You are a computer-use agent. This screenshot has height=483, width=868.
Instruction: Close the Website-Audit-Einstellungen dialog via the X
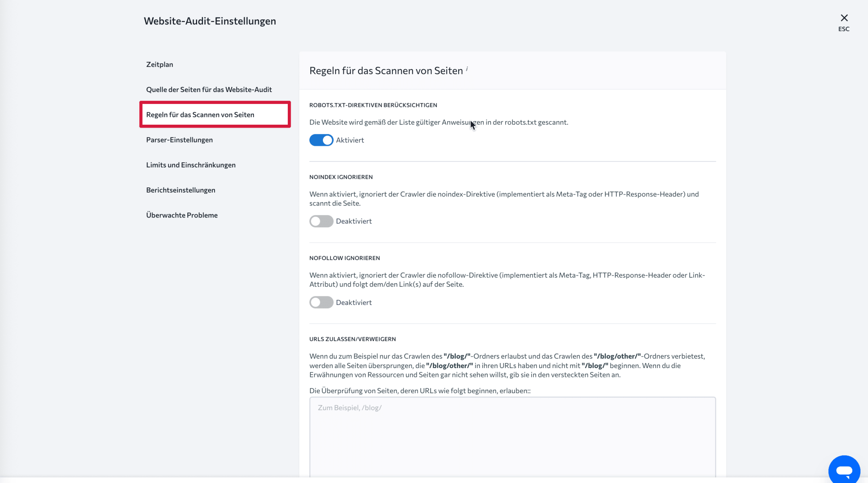(x=844, y=17)
